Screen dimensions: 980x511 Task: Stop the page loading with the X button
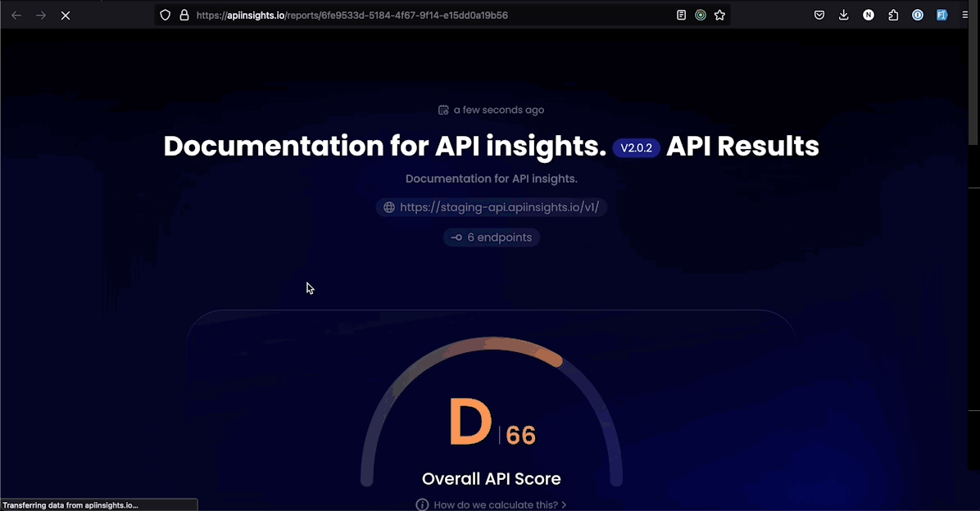point(66,16)
